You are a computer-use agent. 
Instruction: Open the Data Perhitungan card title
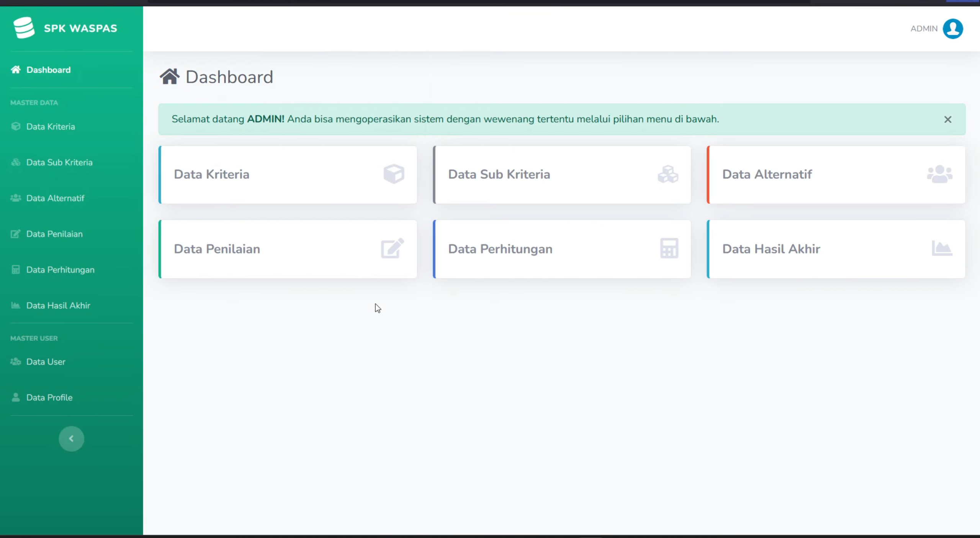coord(500,249)
